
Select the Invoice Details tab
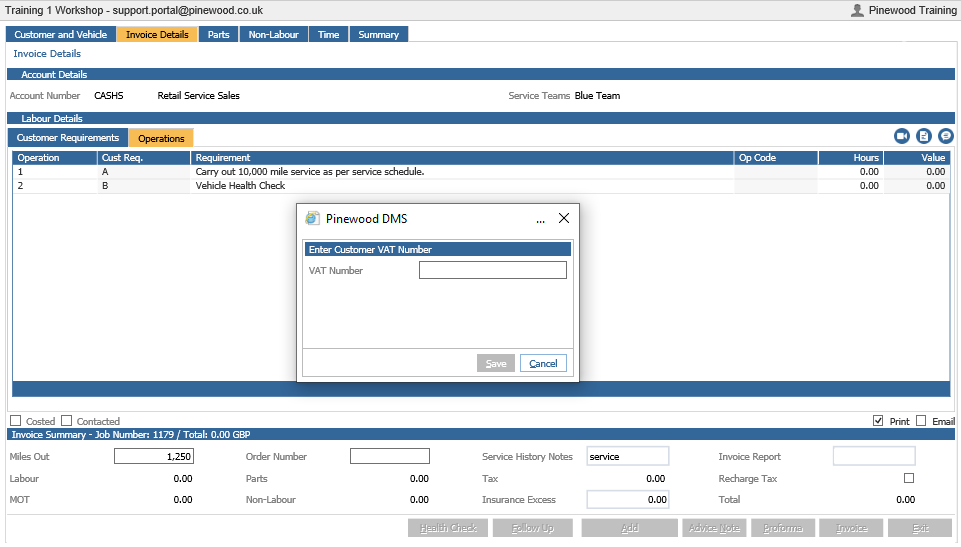tap(157, 34)
